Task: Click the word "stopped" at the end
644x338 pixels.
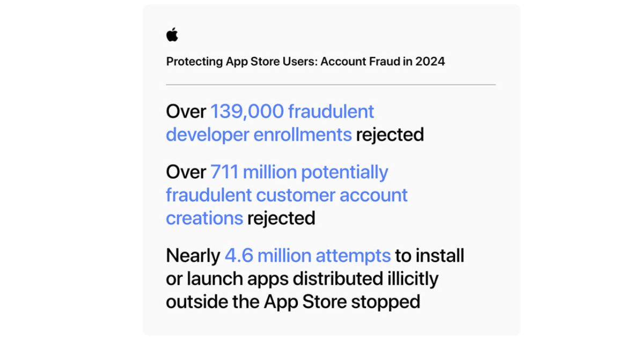Action: pyautogui.click(x=385, y=302)
